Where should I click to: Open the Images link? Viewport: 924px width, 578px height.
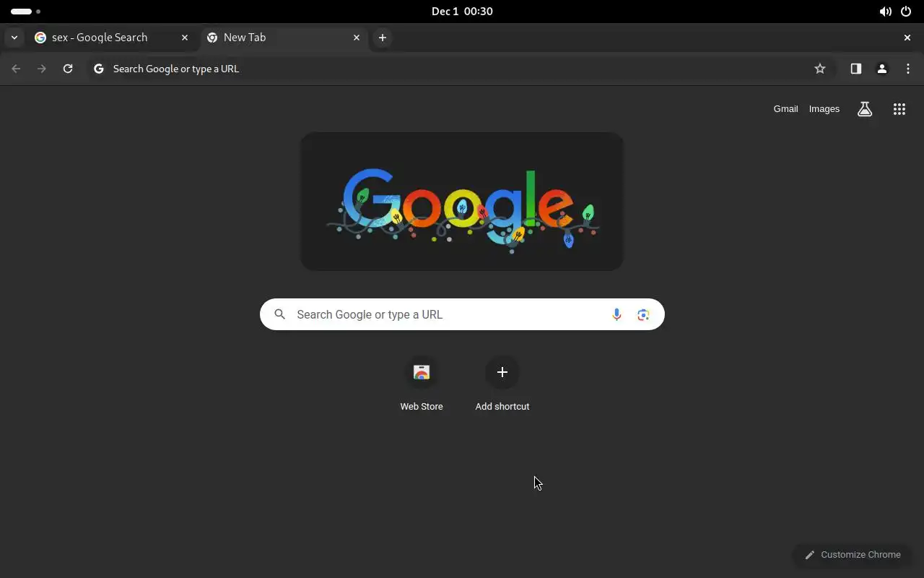[x=824, y=109]
